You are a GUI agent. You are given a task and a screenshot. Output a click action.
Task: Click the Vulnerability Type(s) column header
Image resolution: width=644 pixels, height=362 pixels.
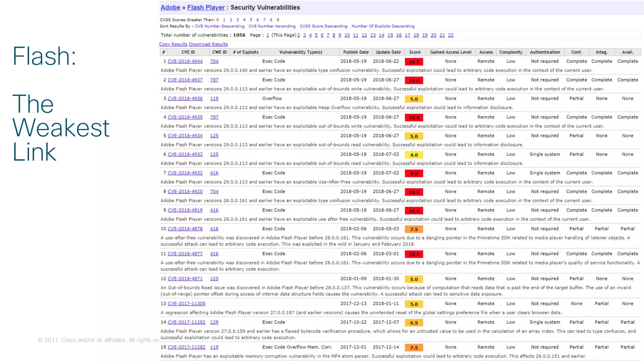pos(301,52)
